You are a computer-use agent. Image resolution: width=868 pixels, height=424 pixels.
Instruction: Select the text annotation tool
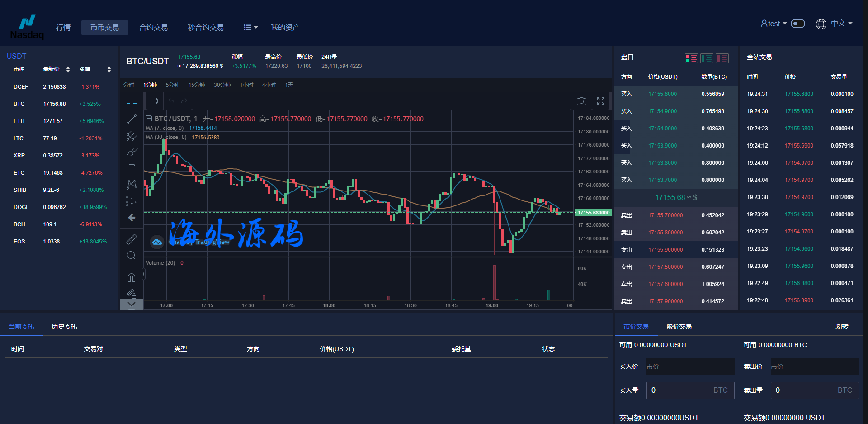point(132,168)
